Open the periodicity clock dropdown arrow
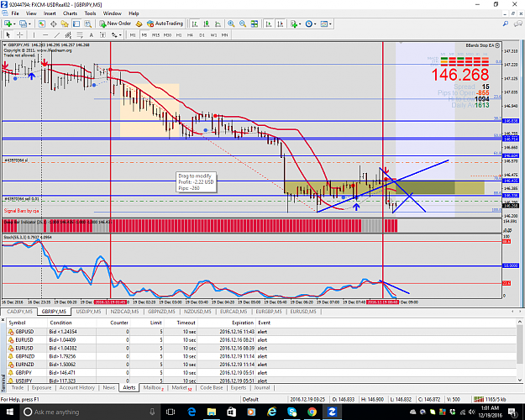The image size is (525, 420). (315, 24)
